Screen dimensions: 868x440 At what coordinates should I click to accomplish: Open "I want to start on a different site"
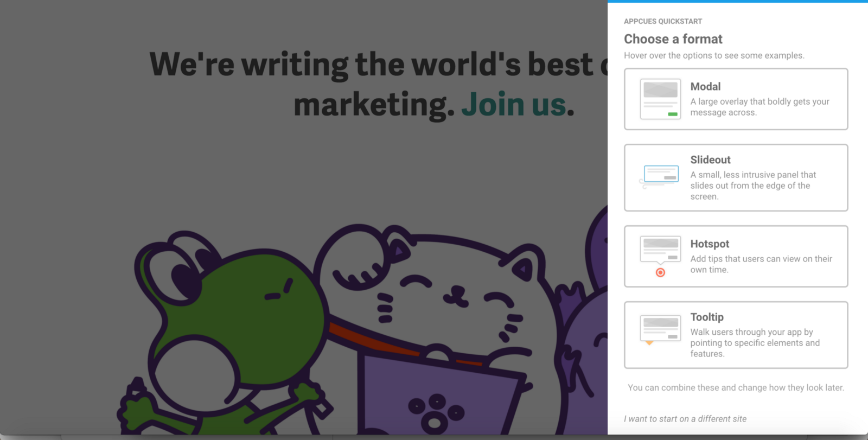685,419
